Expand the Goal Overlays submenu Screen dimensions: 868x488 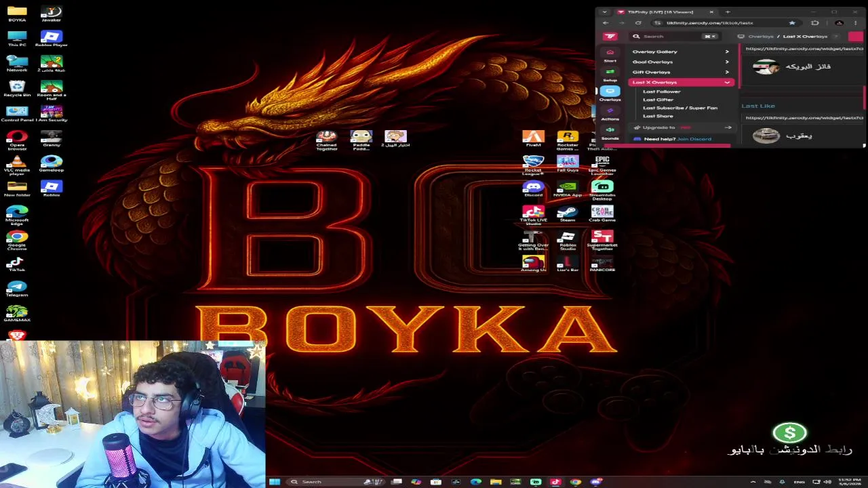click(681, 62)
